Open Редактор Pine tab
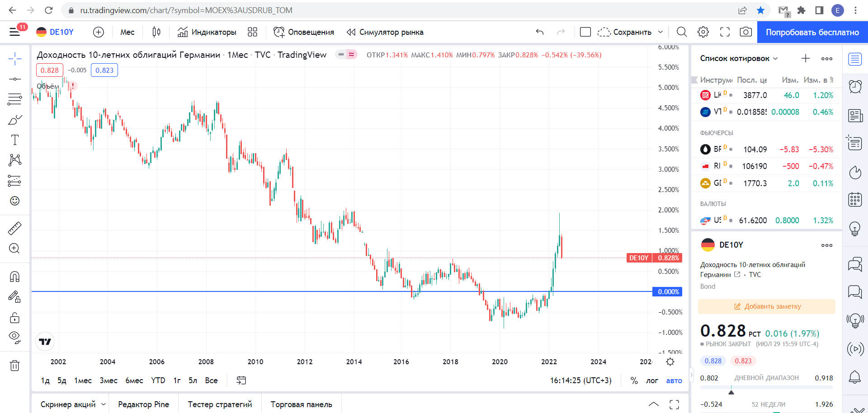 (x=143, y=404)
